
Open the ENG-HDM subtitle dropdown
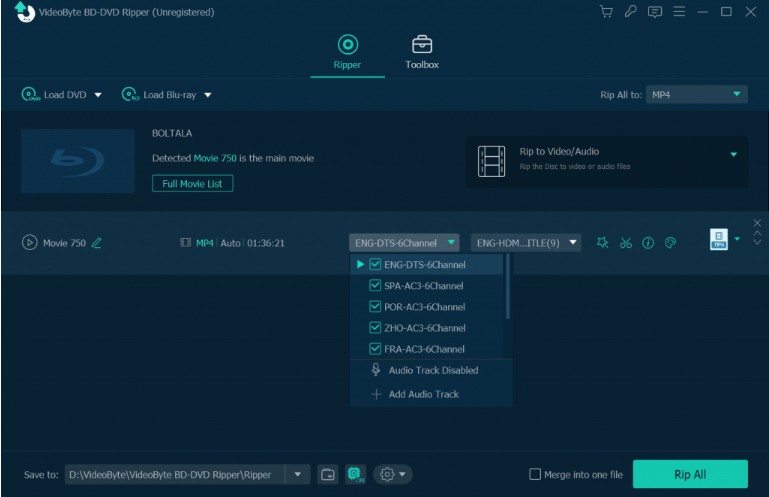pos(526,242)
